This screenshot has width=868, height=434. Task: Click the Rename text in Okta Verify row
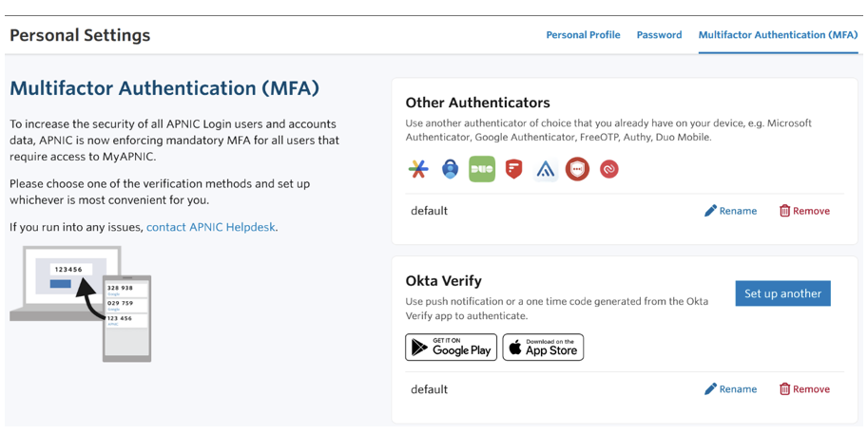pos(738,389)
